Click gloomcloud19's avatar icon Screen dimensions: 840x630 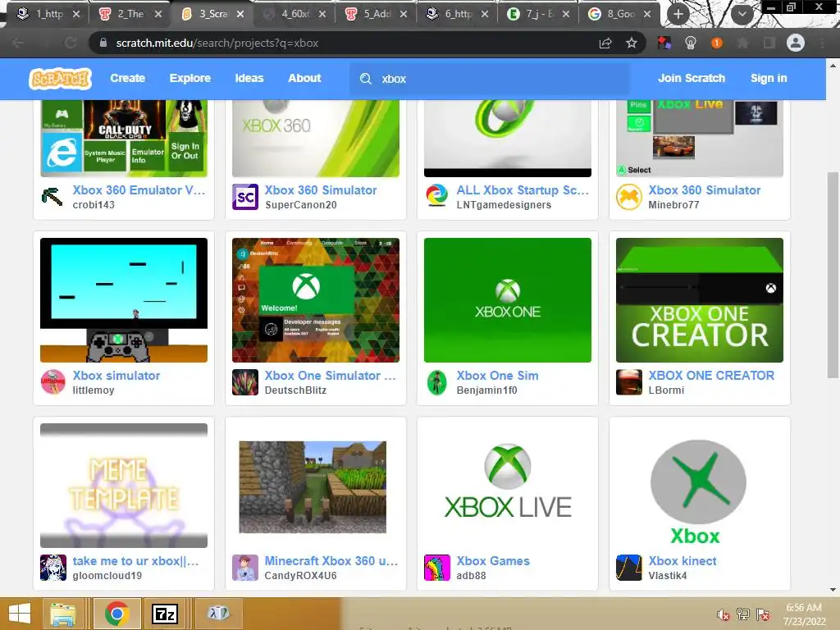coord(53,568)
